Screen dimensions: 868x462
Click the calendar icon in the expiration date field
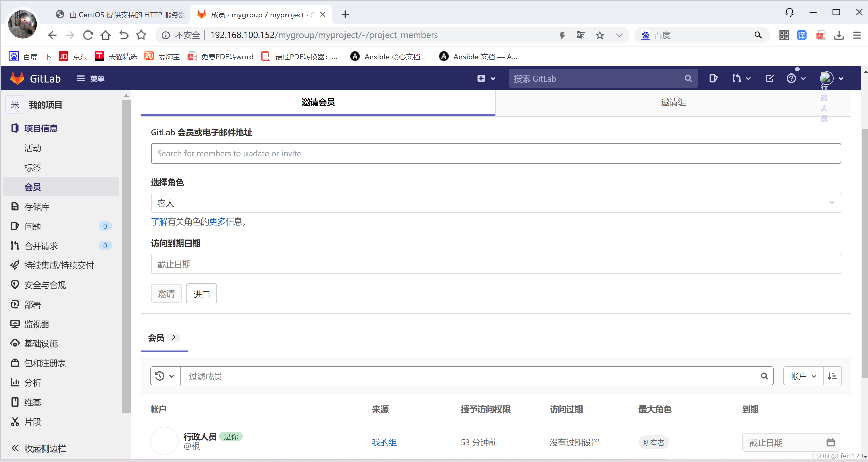(830, 442)
